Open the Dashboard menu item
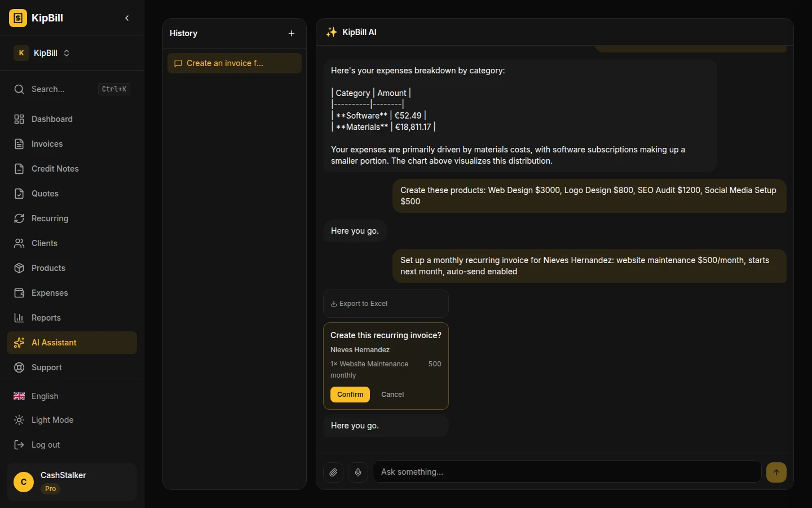Viewport: 812px width, 508px height. point(52,119)
